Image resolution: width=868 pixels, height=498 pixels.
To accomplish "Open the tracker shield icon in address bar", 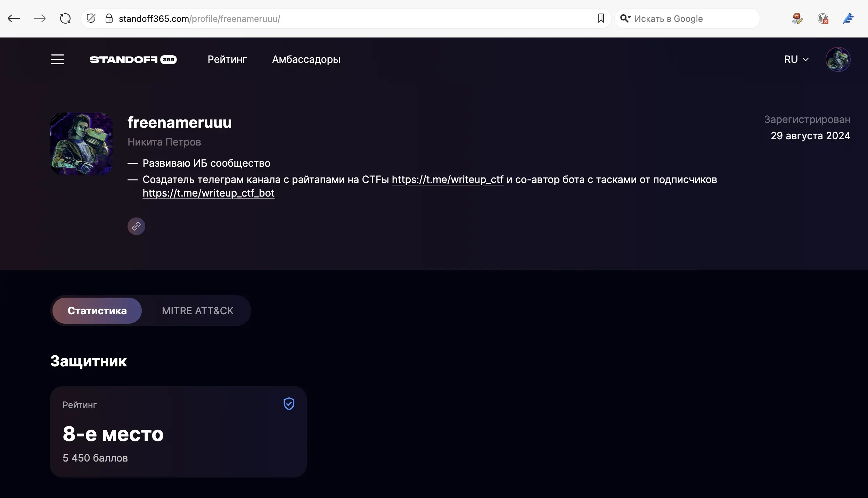I will pos(91,18).
